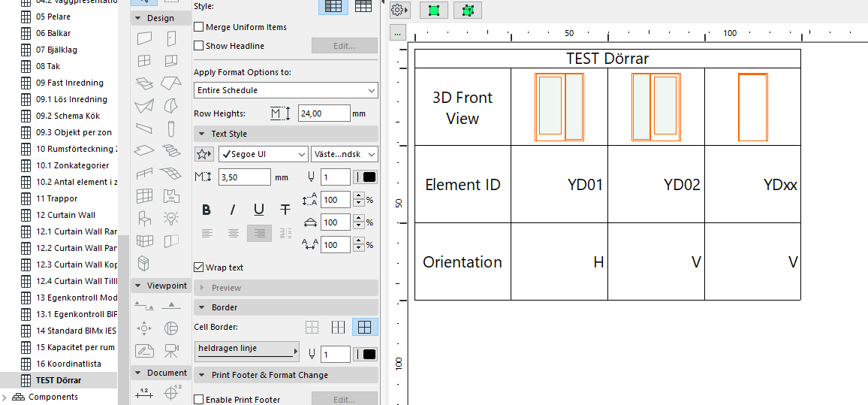Select the Stair tool icon
868x405 pixels.
point(171,150)
